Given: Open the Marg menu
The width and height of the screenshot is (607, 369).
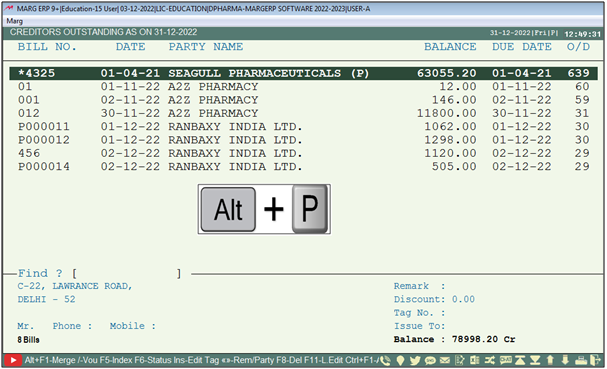Looking at the screenshot, I should pyautogui.click(x=15, y=21).
